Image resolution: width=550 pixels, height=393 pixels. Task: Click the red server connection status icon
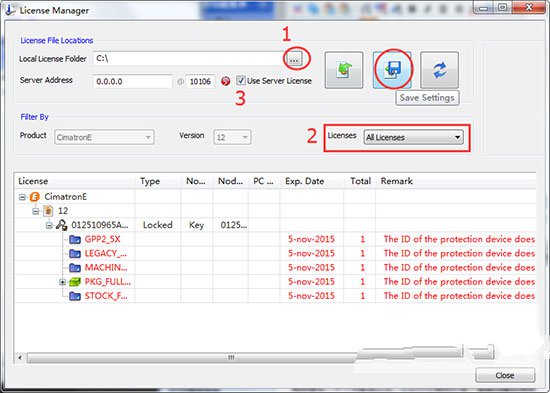[226, 81]
